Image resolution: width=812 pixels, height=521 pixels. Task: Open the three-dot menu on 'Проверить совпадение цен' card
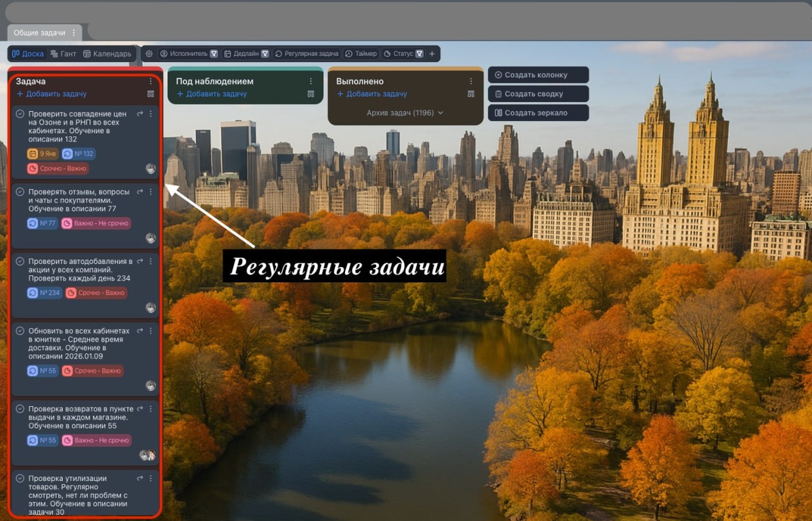tap(150, 114)
